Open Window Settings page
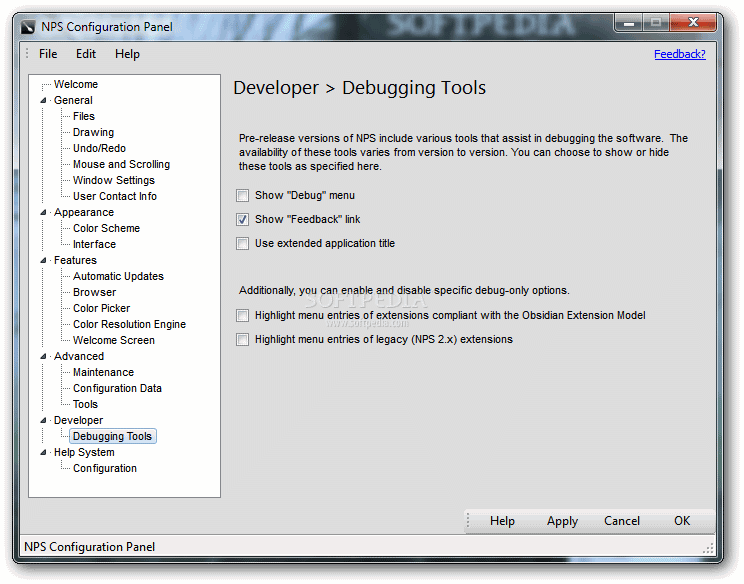 (x=114, y=181)
